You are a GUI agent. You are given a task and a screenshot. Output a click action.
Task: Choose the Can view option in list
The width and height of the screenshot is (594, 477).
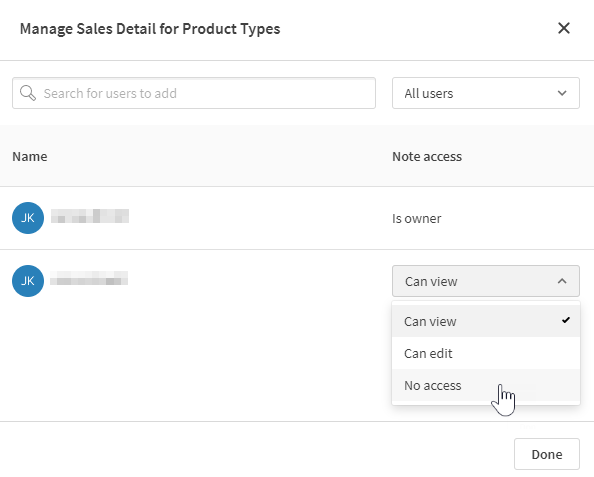point(486,321)
